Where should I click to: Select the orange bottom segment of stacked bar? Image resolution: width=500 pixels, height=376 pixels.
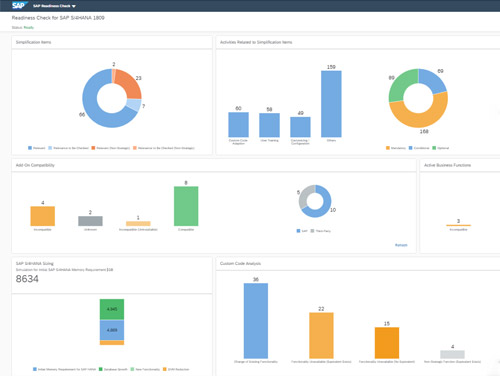(x=112, y=343)
